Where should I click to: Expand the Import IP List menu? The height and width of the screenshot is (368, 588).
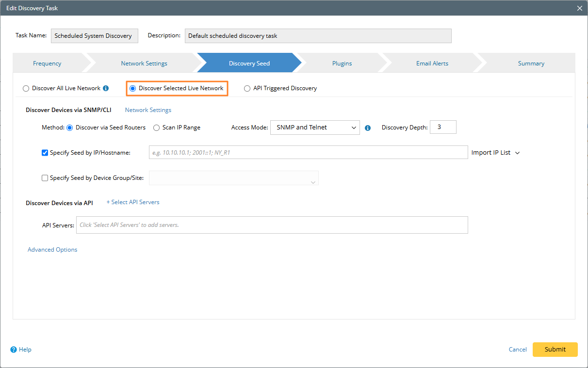pos(495,153)
